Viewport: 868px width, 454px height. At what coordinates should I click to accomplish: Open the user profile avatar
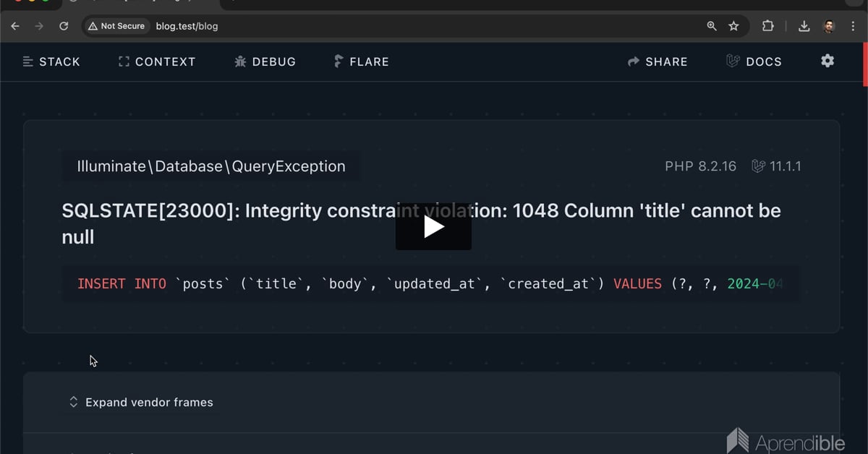click(829, 26)
